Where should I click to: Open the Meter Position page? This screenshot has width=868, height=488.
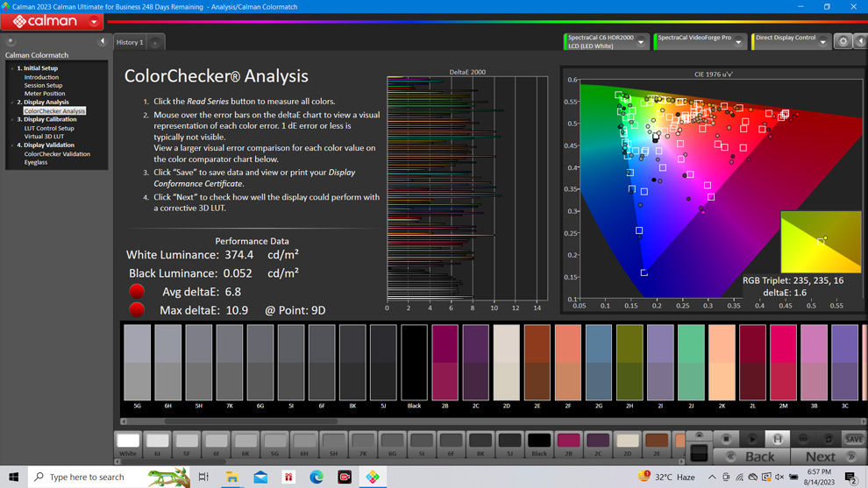click(x=45, y=94)
